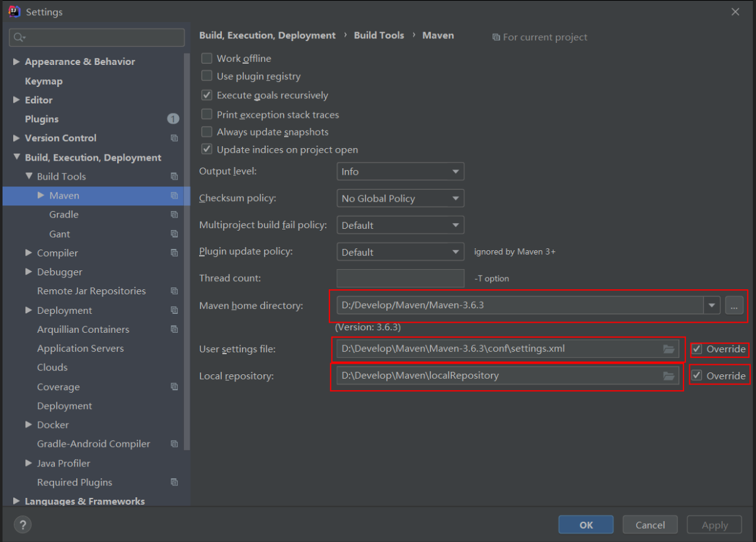Click the project-level icon next to Gradle

click(x=175, y=215)
